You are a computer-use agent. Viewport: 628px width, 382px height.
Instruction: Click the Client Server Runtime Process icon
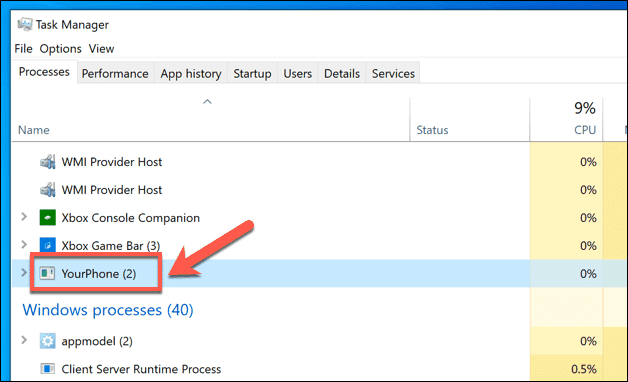point(48,368)
